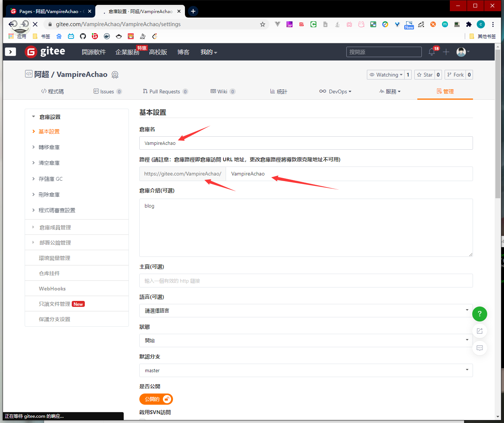Viewport: 504px width, 423px height.
Task: Open the user avatar menu
Action: click(462, 52)
